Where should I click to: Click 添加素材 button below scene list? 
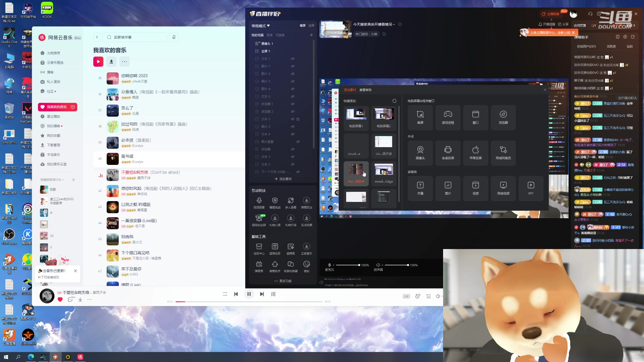(283, 179)
